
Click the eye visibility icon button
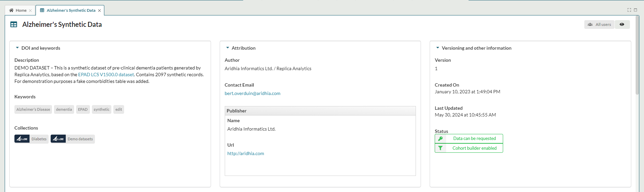click(x=622, y=25)
